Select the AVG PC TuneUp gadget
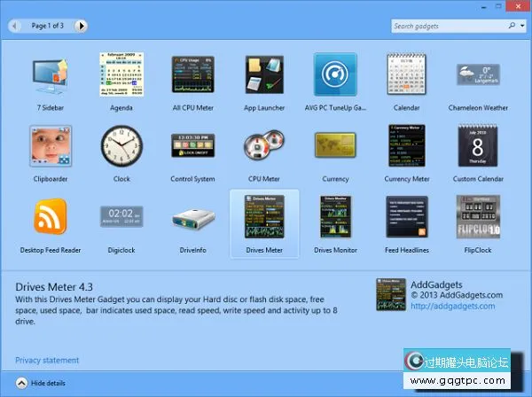532x397 pixels. point(335,76)
